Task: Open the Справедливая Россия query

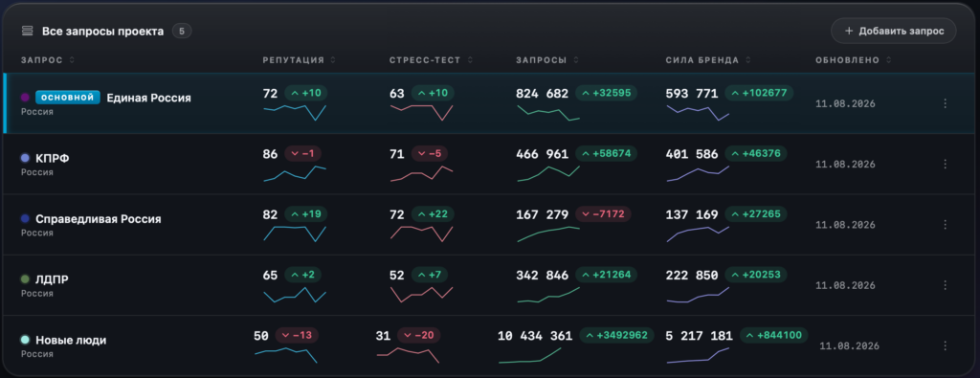Action: 99,219
